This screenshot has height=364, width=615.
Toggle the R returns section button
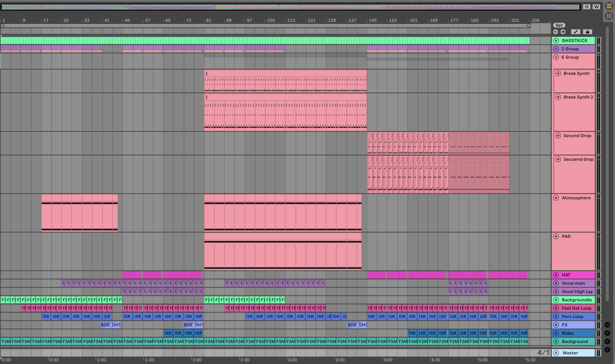(x=607, y=333)
